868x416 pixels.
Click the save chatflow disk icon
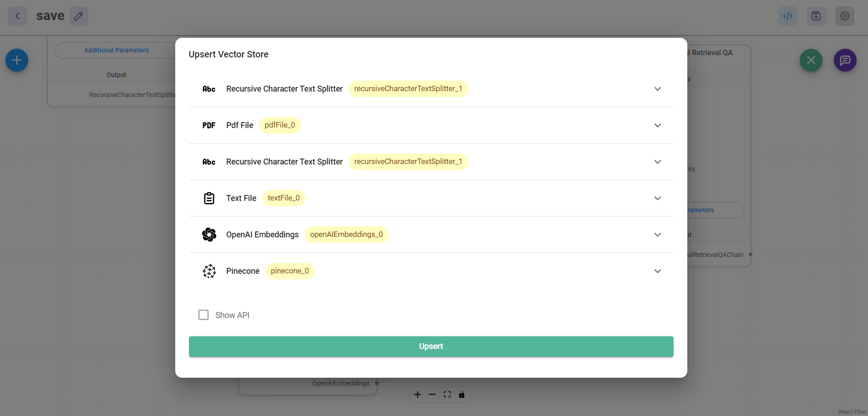[816, 16]
